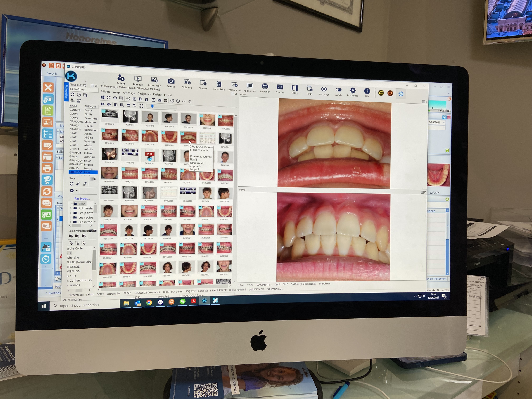Adjust the thumbnail size slider handle
This screenshot has height=399, width=532.
pyautogui.click(x=152, y=106)
